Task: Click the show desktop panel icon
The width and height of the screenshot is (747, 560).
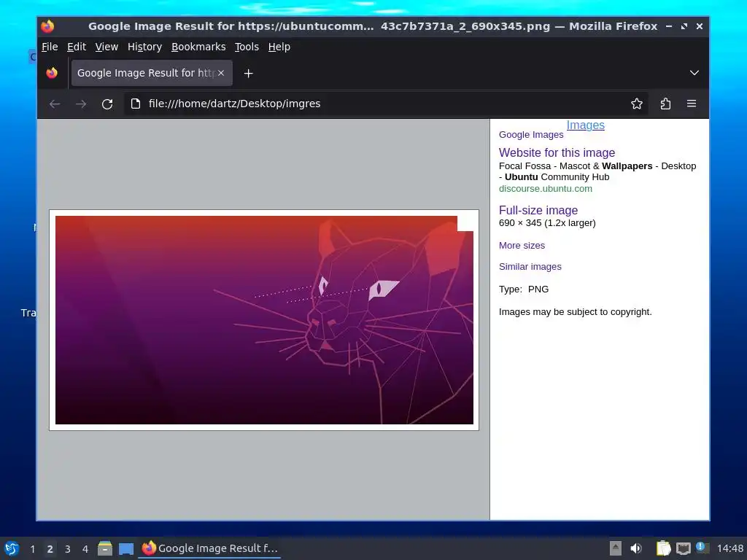Action: pyautogui.click(x=125, y=548)
